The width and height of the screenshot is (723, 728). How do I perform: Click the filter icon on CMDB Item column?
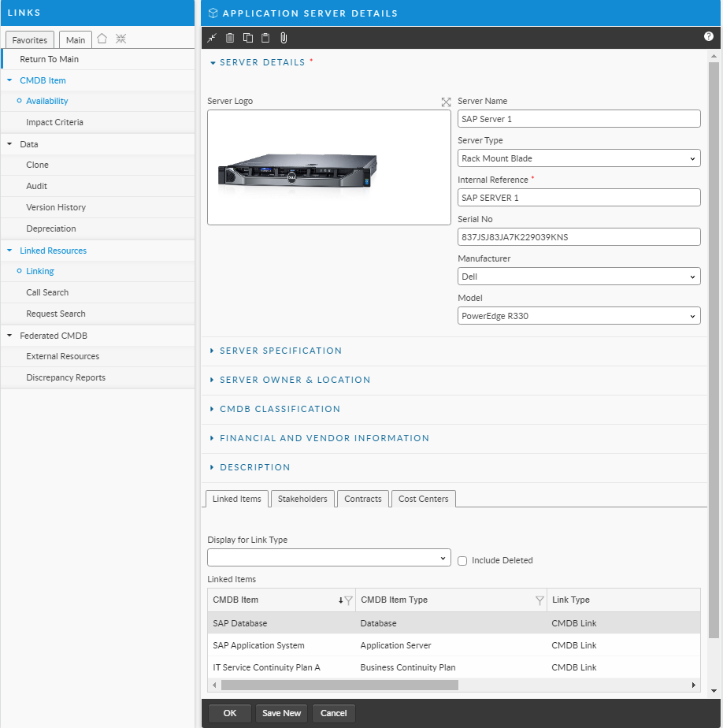[x=348, y=600]
